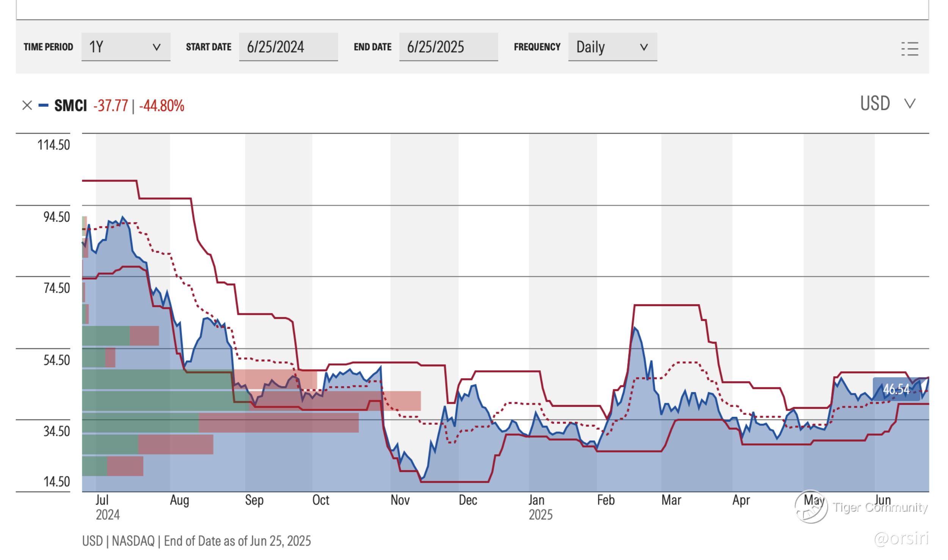Click the Feb month axis label

click(606, 501)
